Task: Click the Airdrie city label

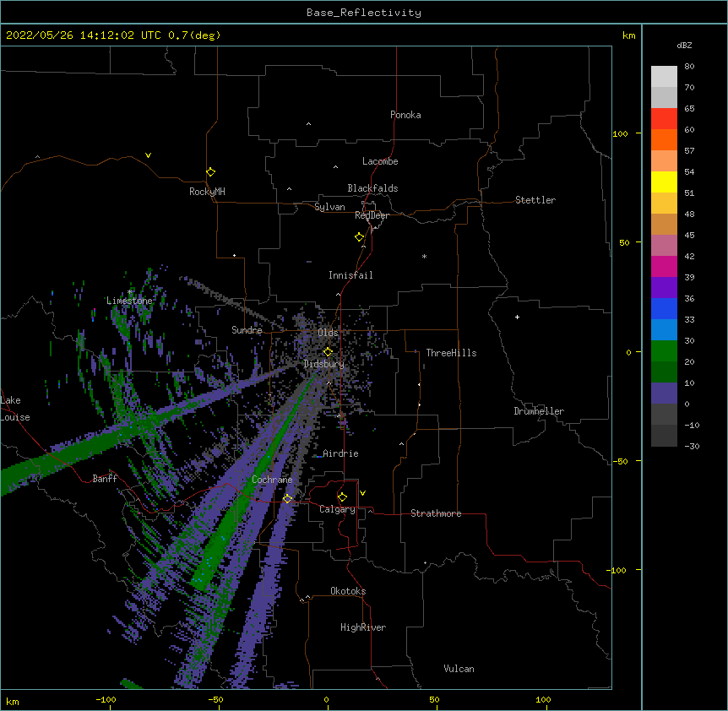Action: (340, 453)
